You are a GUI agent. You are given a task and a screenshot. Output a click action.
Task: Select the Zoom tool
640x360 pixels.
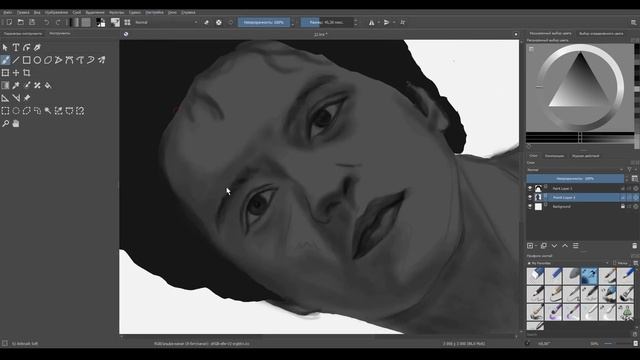click(5, 123)
